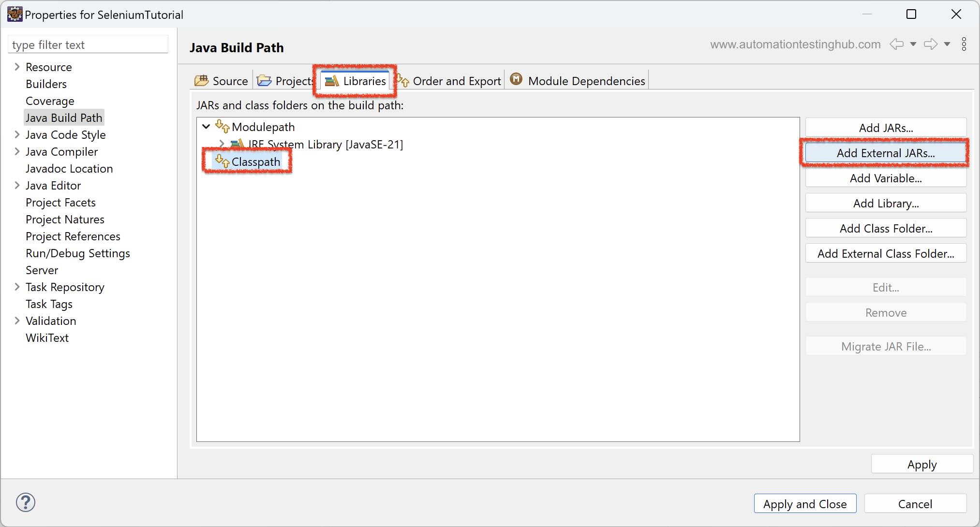Expand the JRE System Library node
The width and height of the screenshot is (980, 527).
tap(222, 144)
